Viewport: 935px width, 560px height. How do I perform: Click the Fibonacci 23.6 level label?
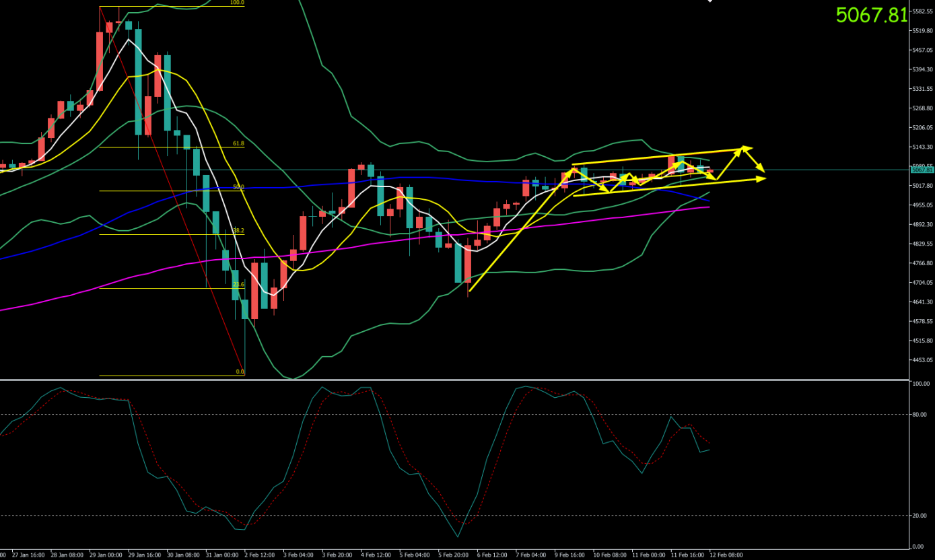238,285
